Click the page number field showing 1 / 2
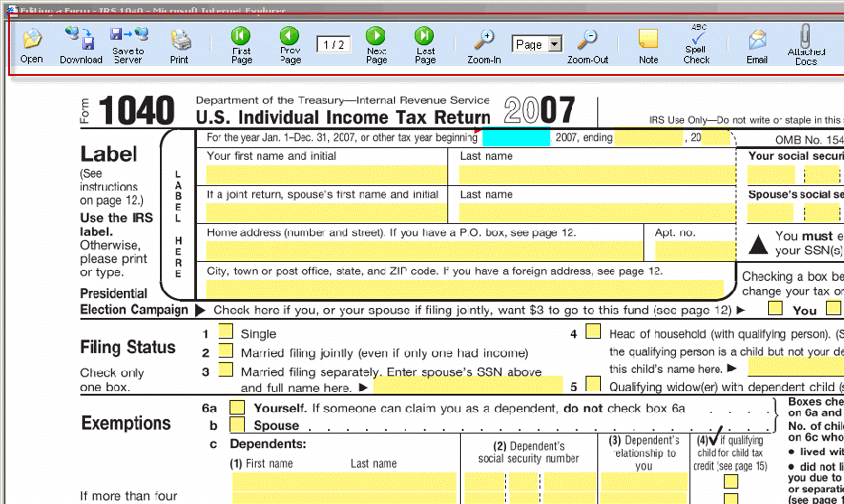844x504 pixels. [333, 44]
